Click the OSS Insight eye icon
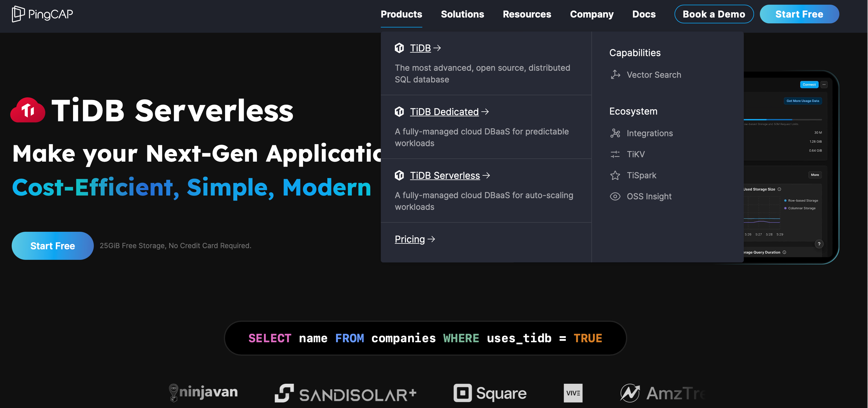Screen dimensions: 868x408 [x=615, y=196]
